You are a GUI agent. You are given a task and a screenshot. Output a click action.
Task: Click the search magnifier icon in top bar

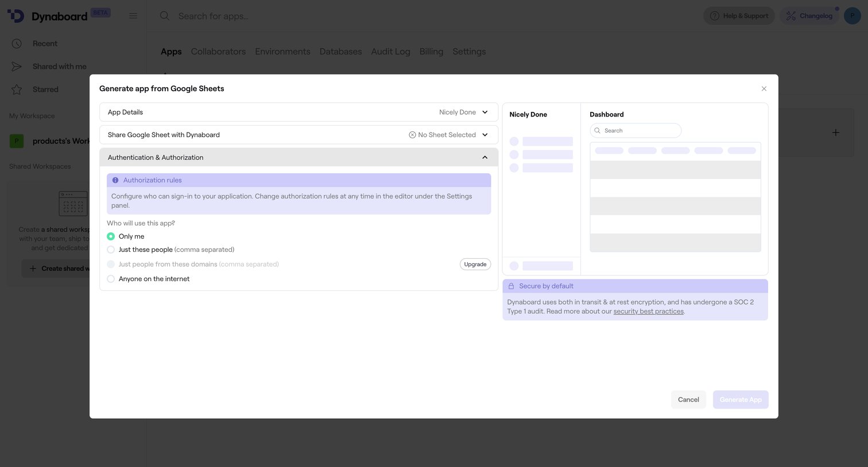[x=165, y=16]
